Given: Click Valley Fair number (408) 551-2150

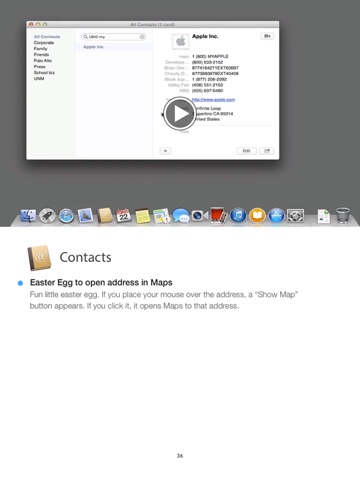Looking at the screenshot, I should point(207,85).
